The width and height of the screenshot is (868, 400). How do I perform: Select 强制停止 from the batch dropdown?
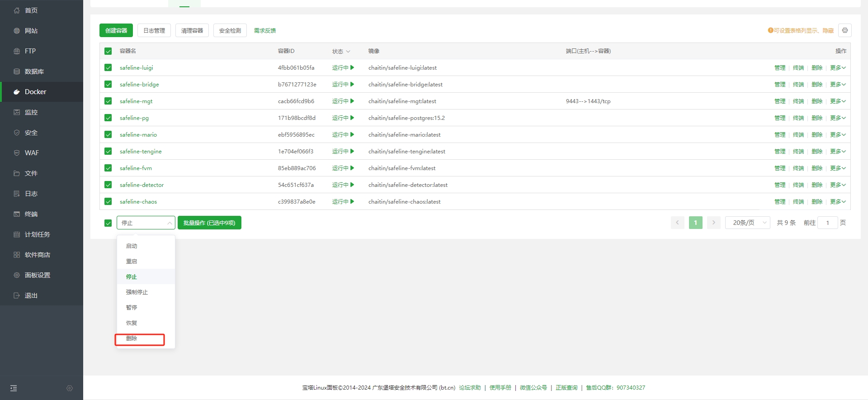pos(146,292)
